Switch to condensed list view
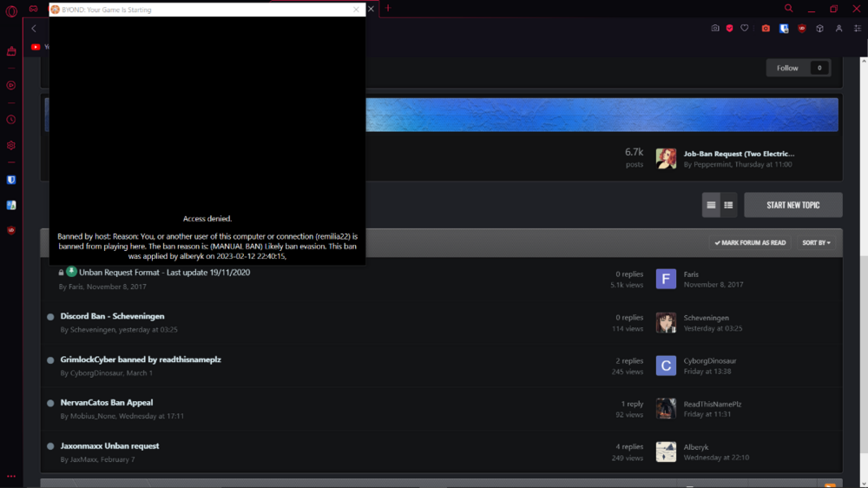The width and height of the screenshot is (868, 488). pos(728,205)
